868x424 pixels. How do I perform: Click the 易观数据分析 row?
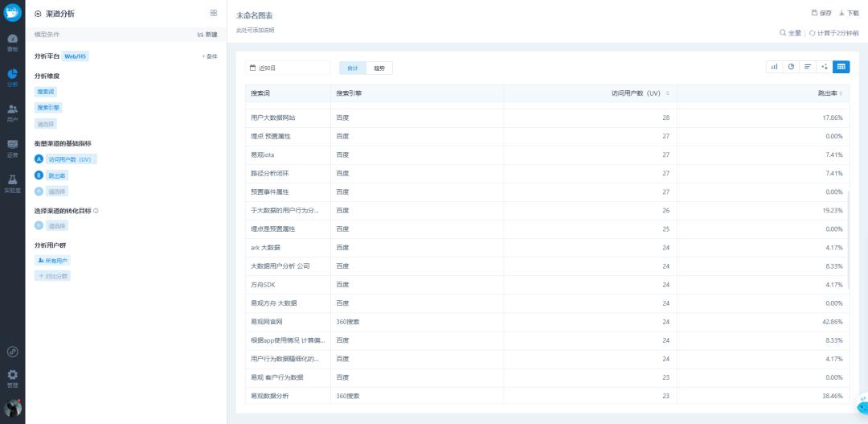click(547, 396)
